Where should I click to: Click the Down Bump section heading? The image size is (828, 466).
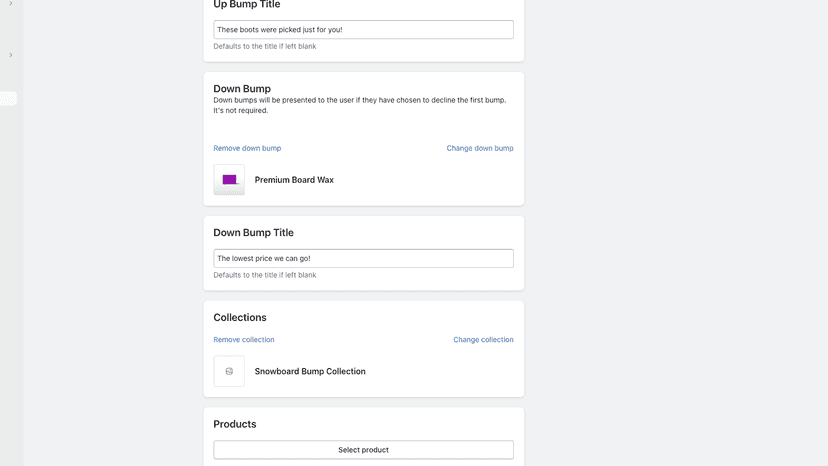coord(242,88)
